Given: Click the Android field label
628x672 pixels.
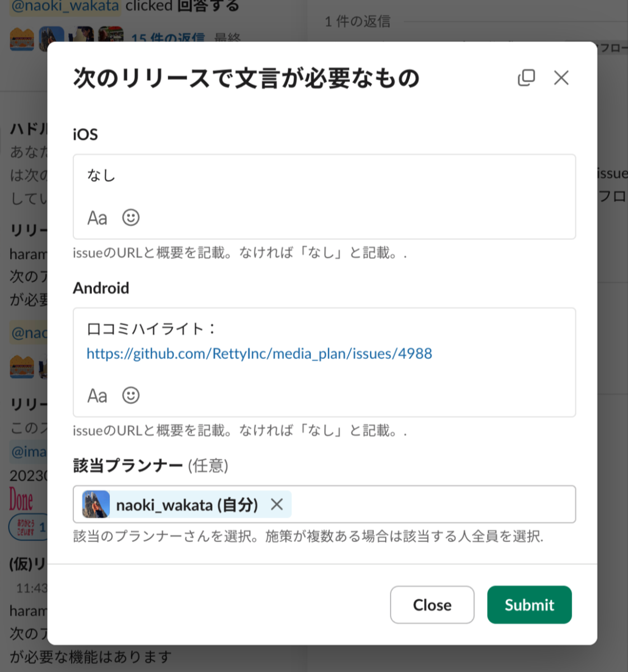Looking at the screenshot, I should [101, 288].
